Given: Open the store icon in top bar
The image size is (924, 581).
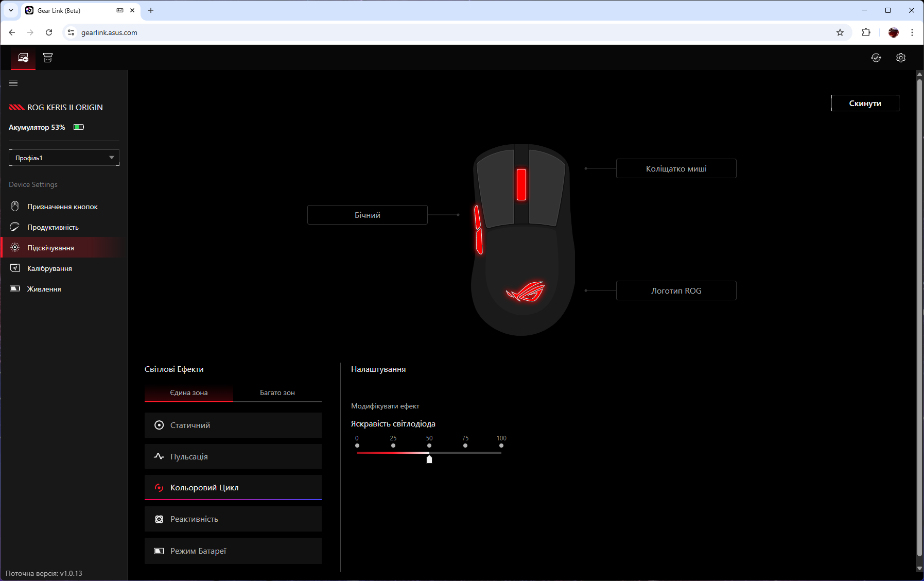Looking at the screenshot, I should 48,58.
